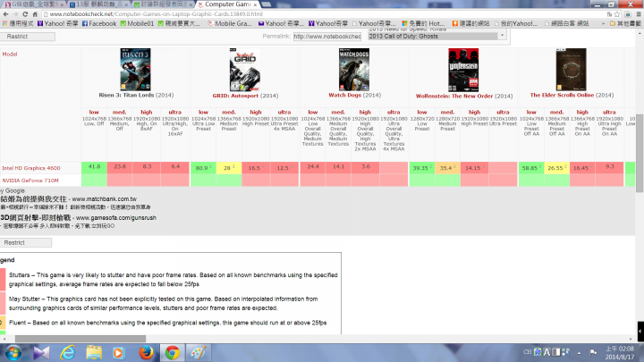Open NVIDIA GeForce 710M link

pyautogui.click(x=30, y=181)
